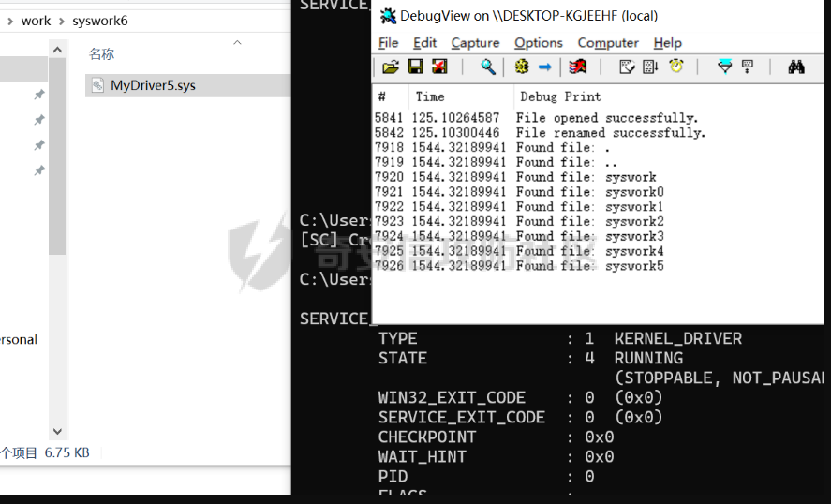Click the Save log floppy disk icon

point(415,67)
